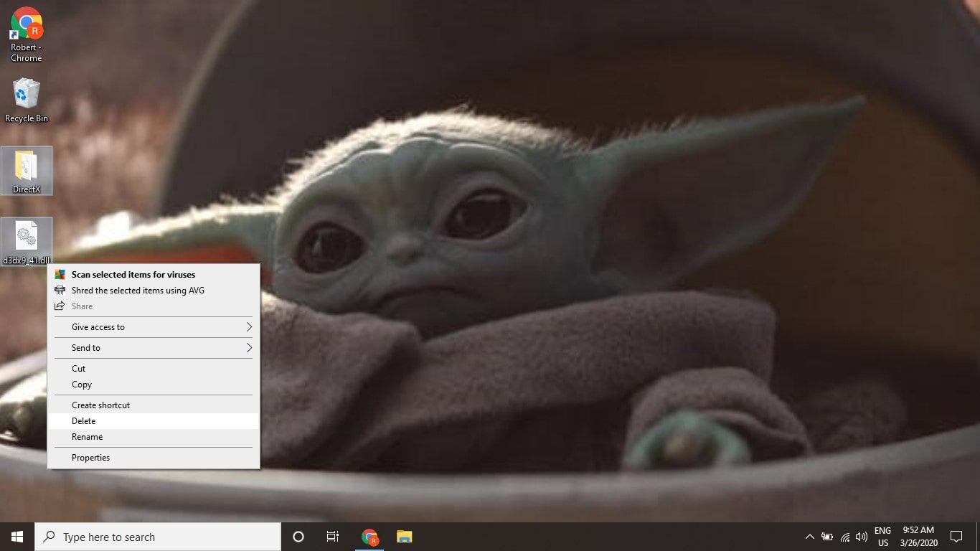The width and height of the screenshot is (980, 551).
Task: Show hidden system tray icons
Action: (809, 537)
